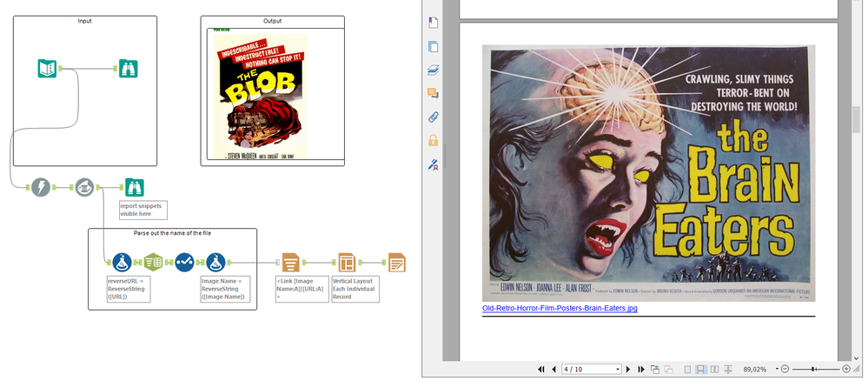Select the Layout tool Vertical Layout
This screenshot has height=381, width=868.
[347, 263]
